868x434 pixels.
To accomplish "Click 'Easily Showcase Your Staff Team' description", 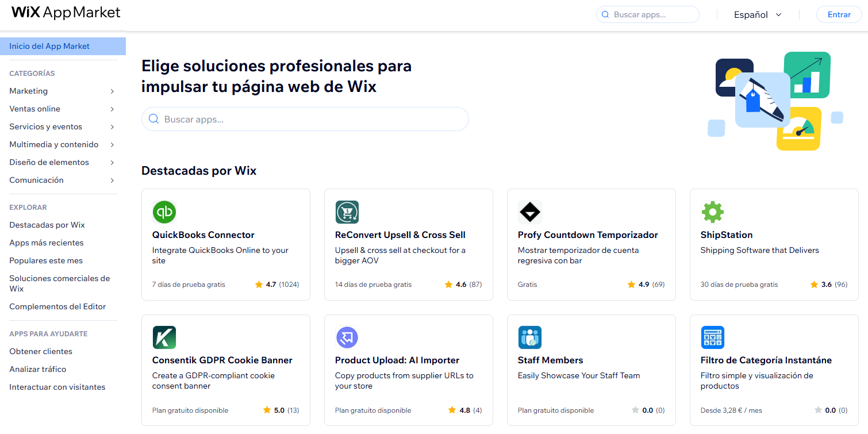I will [x=579, y=375].
